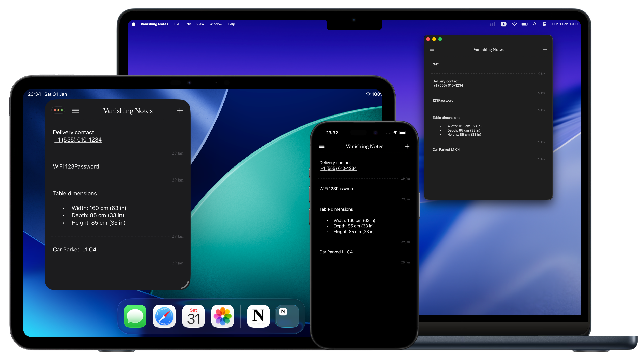Call the delivery contact number on iPhone
644x359 pixels.
click(x=338, y=168)
